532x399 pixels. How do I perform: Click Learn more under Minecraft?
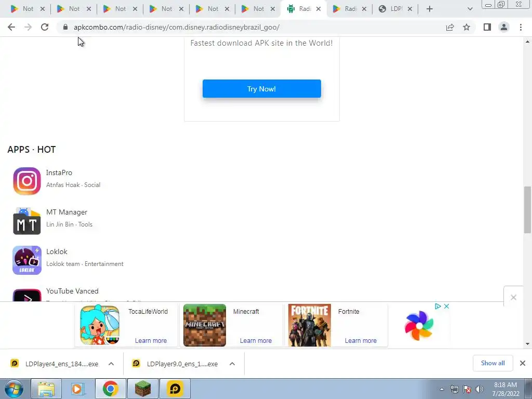pos(256,341)
